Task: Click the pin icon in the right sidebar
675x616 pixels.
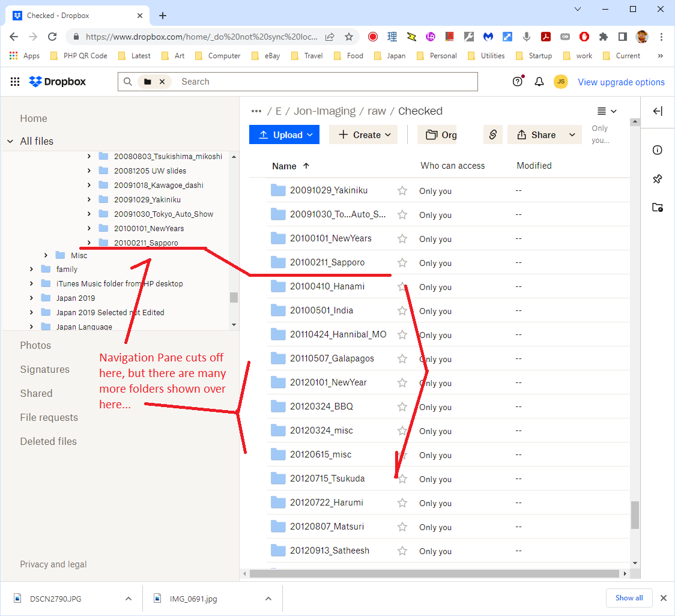Action: (x=658, y=179)
